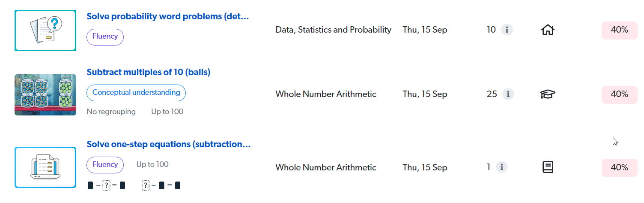This screenshot has width=644, height=203.
Task: Click the house homework icon
Action: [548, 30]
